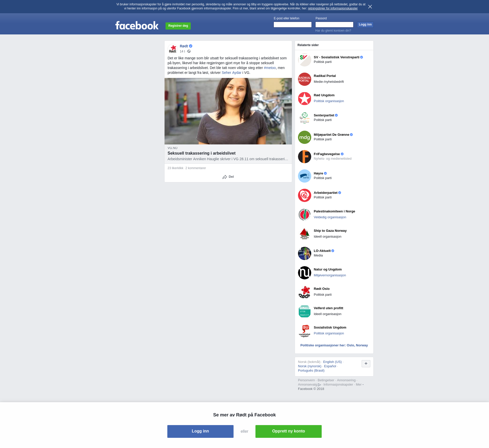View 2 kommentarer

click(196, 168)
